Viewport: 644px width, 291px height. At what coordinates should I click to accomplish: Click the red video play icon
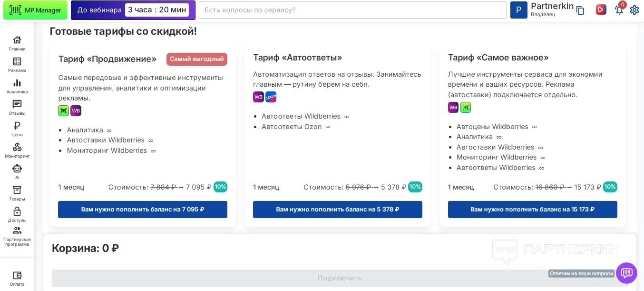tap(601, 10)
